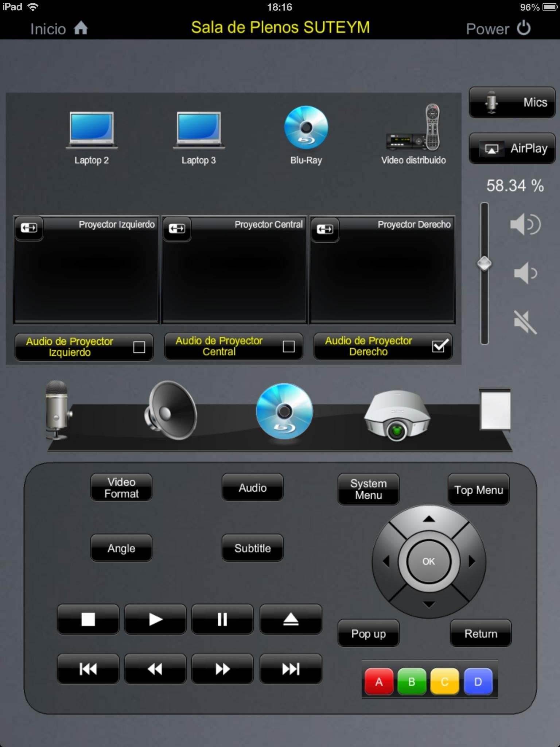560x747 pixels.
Task: Open the Mics panel
Action: click(512, 102)
